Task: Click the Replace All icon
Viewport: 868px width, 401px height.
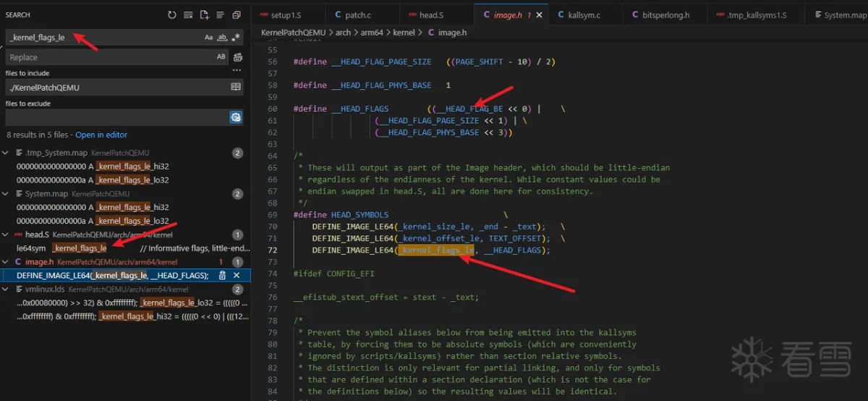Action: tap(237, 57)
